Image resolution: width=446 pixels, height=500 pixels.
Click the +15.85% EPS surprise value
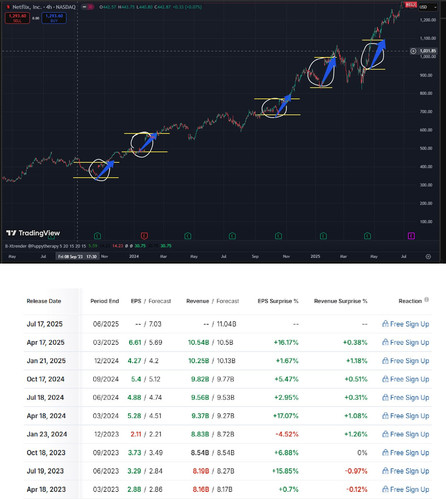click(285, 471)
